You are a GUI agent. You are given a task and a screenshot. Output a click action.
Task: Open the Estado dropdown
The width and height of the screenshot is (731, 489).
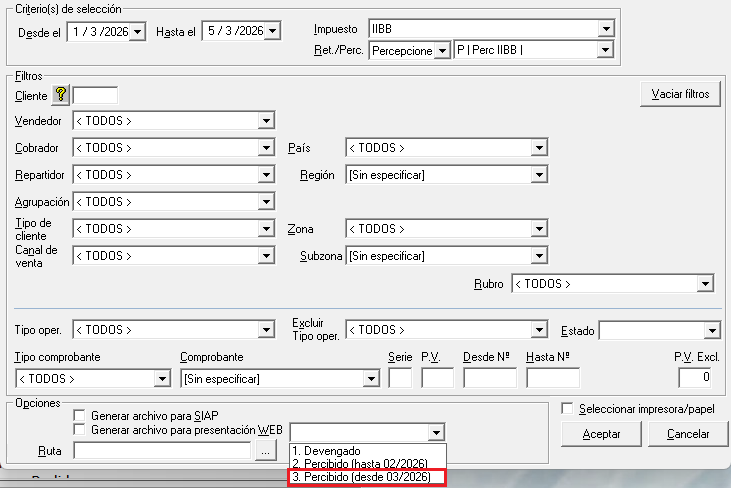click(x=712, y=330)
